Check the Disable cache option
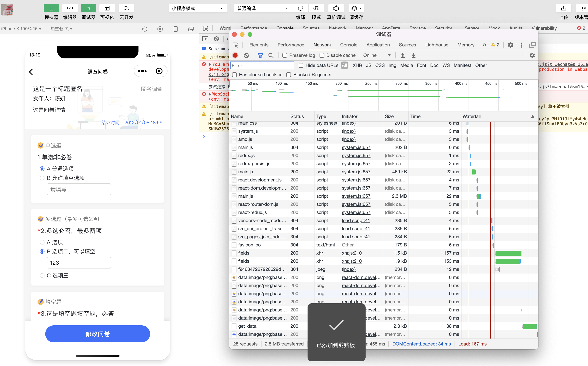Viewport: 588px width, 366px height. (x=322, y=56)
